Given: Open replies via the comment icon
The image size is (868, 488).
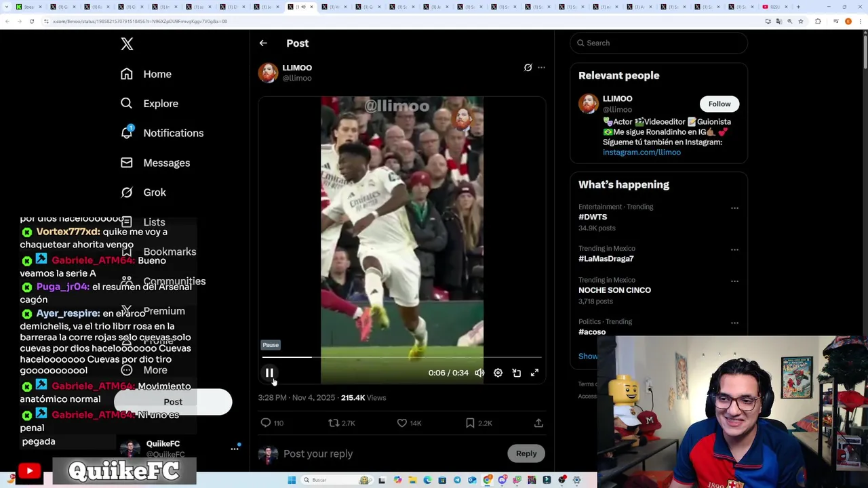Looking at the screenshot, I should click(266, 423).
